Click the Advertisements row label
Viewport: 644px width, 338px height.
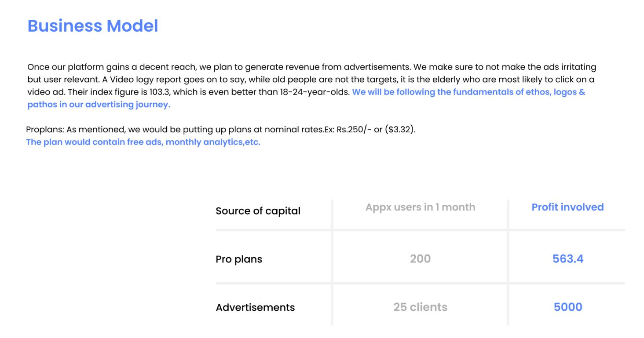coord(255,307)
